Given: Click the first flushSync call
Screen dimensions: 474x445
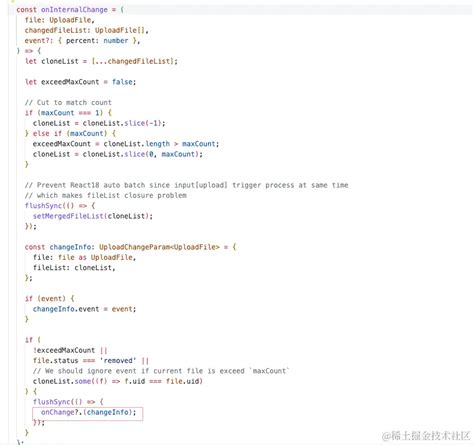Looking at the screenshot, I should click(x=43, y=206).
